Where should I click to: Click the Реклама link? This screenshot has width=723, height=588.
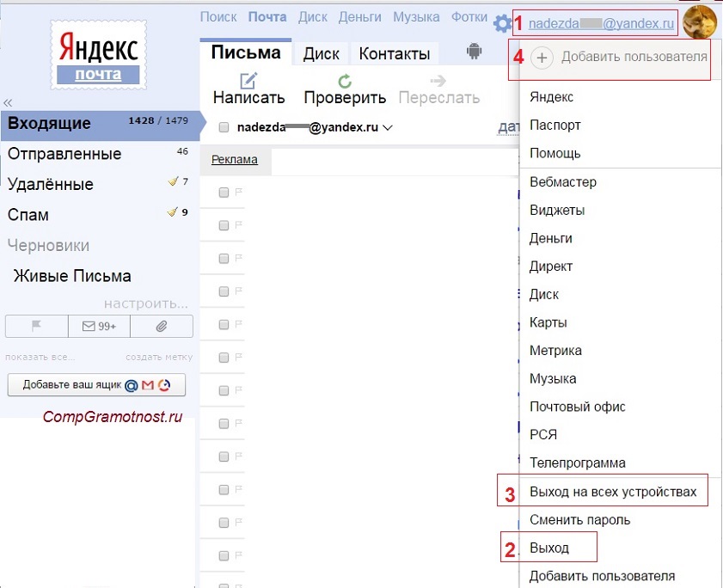pyautogui.click(x=234, y=160)
